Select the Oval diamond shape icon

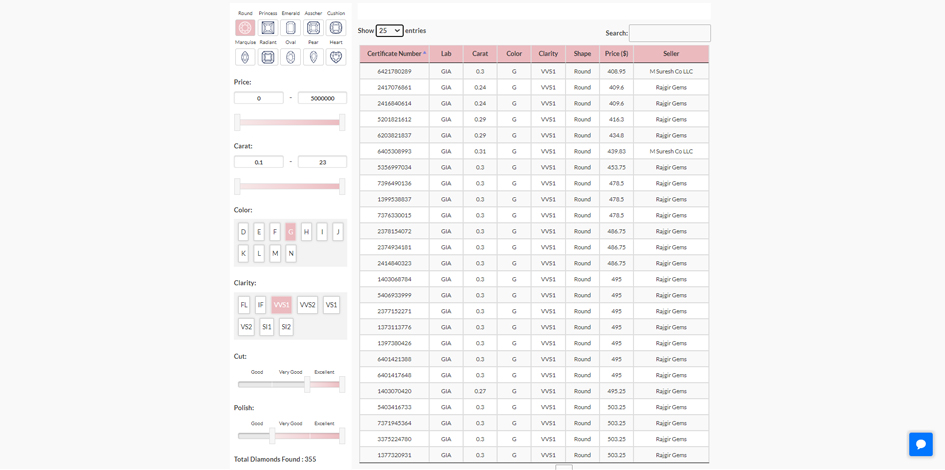(290, 57)
